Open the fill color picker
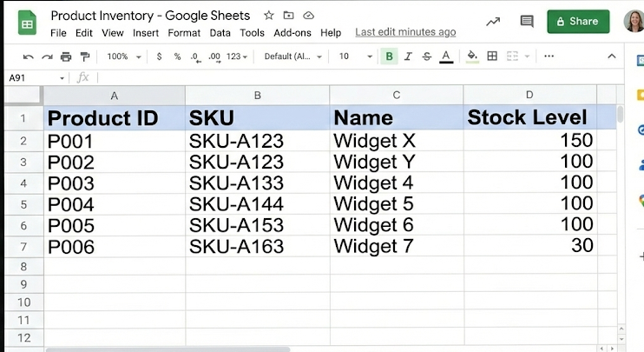Image resolution: width=644 pixels, height=352 pixels. pyautogui.click(x=472, y=56)
